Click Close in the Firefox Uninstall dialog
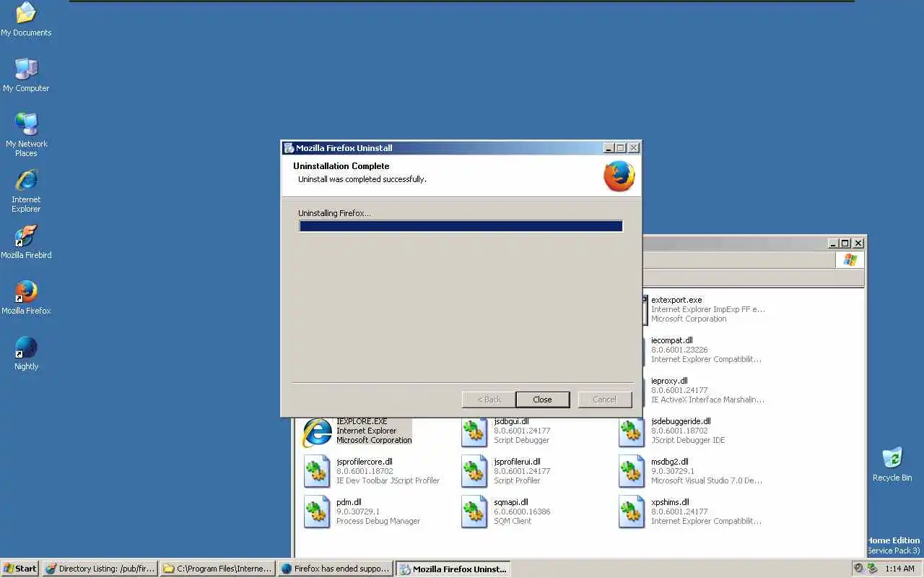924x578 pixels. click(542, 400)
